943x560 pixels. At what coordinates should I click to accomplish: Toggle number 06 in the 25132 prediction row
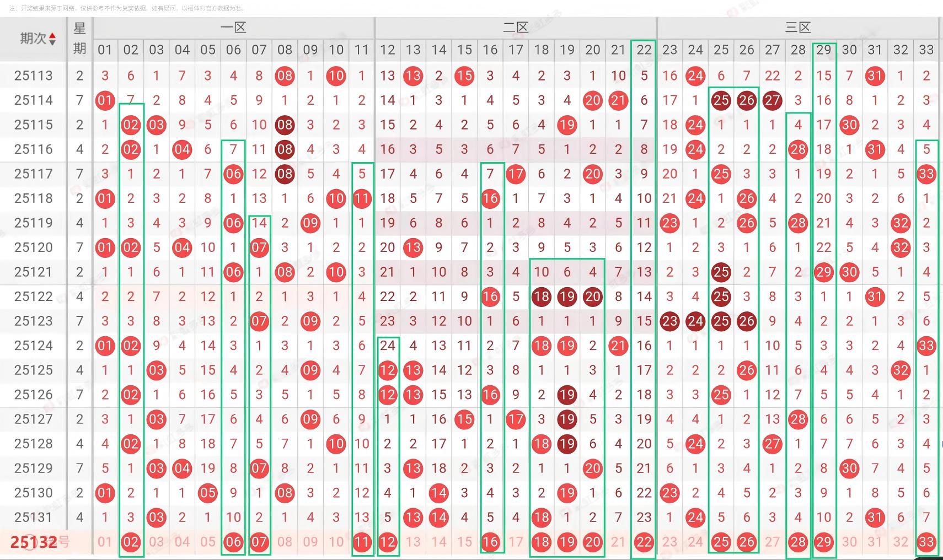(x=233, y=542)
